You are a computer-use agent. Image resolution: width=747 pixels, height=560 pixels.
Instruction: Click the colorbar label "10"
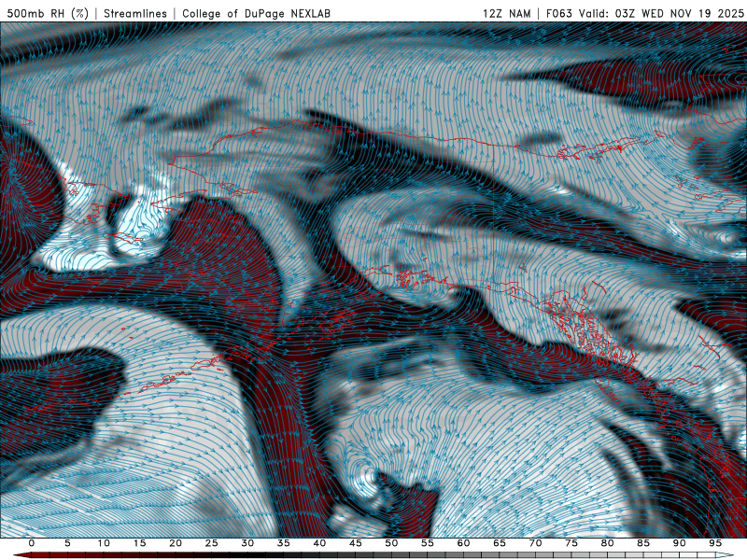[x=104, y=543]
